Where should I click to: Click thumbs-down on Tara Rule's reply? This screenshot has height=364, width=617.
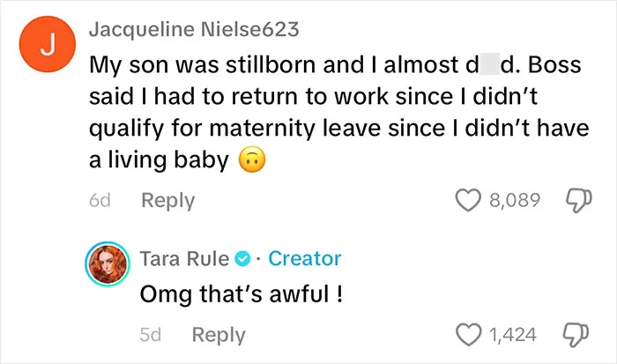(x=576, y=335)
